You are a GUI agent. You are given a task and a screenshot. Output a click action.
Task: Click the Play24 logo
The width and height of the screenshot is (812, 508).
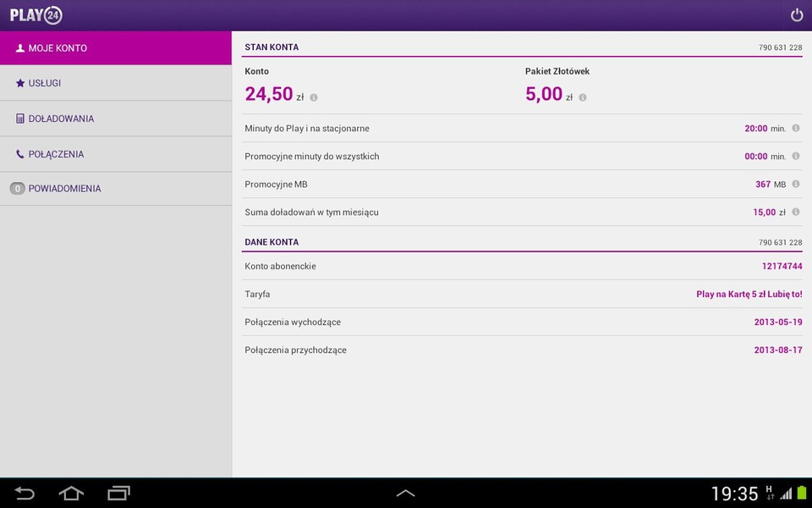(x=36, y=15)
